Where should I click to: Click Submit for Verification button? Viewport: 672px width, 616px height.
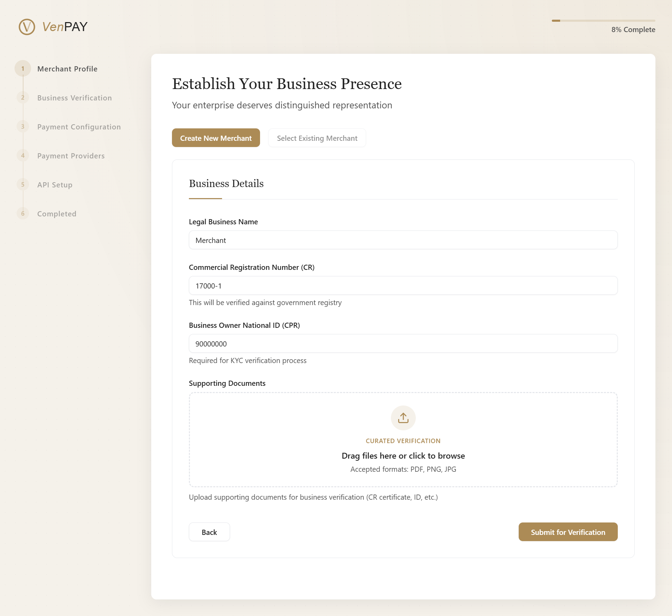(x=568, y=532)
